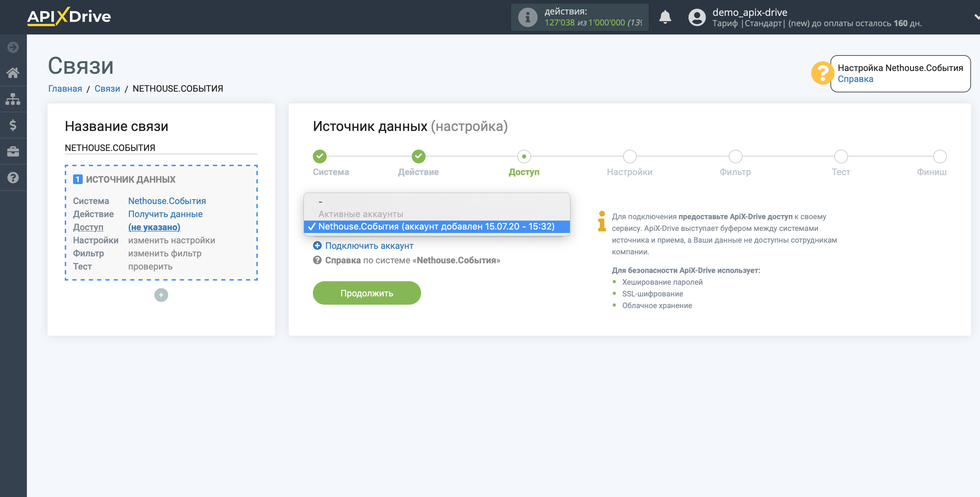The image size is (980, 497).
Task: Open help question icon in sidebar
Action: click(13, 178)
